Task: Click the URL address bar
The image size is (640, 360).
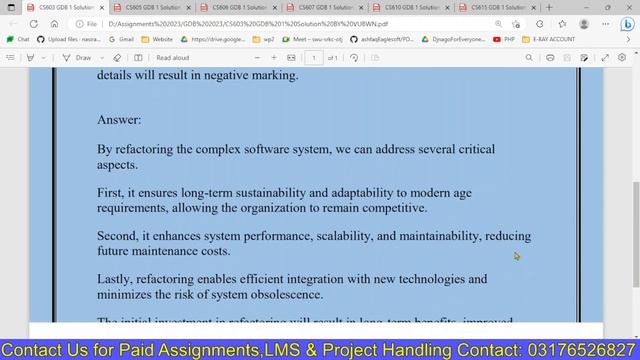Action: (x=298, y=24)
